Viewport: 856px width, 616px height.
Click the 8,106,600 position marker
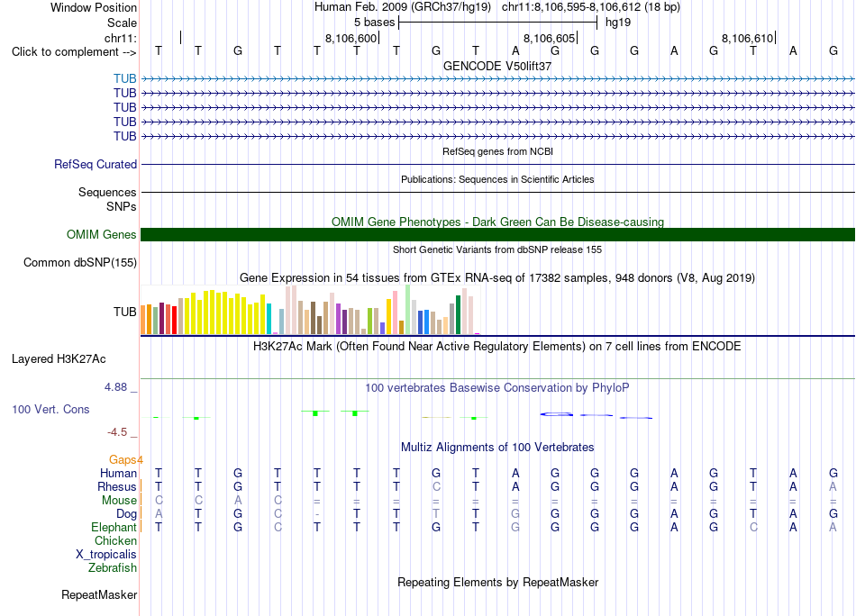351,38
